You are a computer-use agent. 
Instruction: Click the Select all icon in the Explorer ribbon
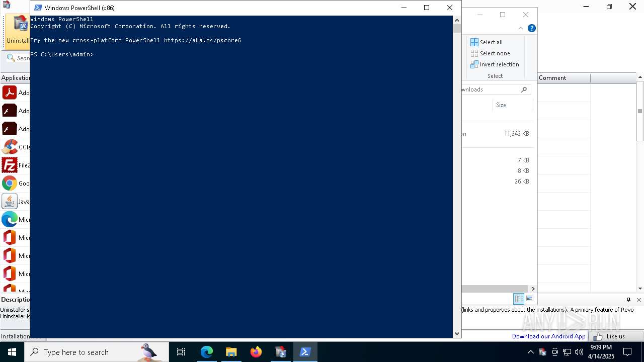[474, 42]
